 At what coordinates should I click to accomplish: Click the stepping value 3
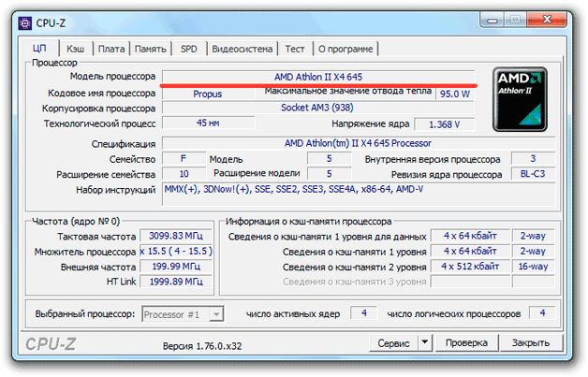533,158
